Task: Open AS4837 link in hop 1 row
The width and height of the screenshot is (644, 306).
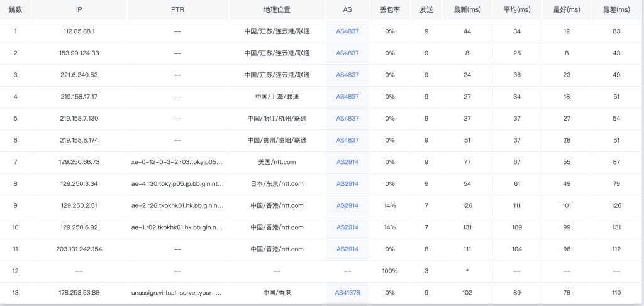Action: 347,31
